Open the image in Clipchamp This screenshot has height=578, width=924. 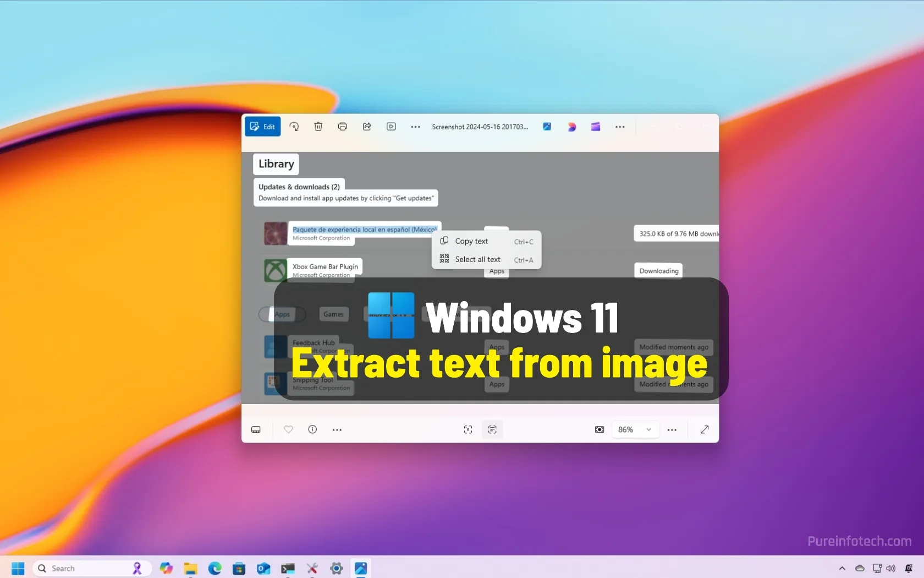pyautogui.click(x=596, y=127)
